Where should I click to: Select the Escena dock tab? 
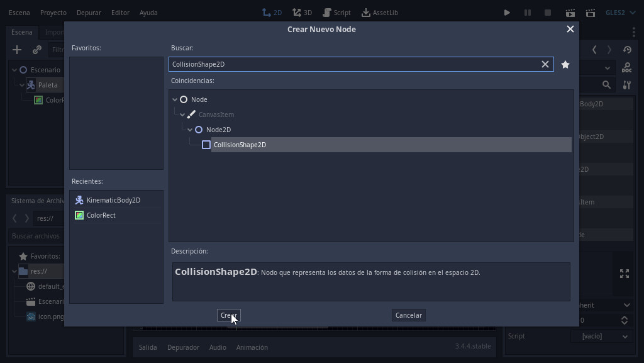(22, 32)
